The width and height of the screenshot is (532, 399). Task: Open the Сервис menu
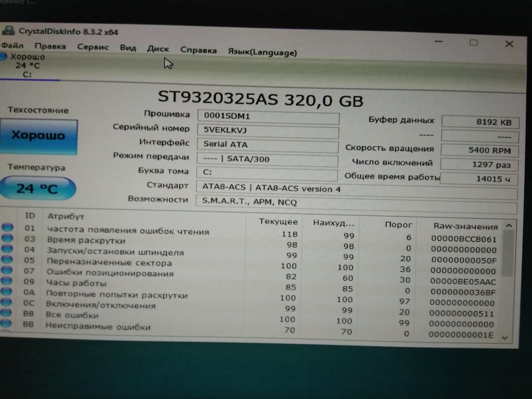tap(93, 47)
